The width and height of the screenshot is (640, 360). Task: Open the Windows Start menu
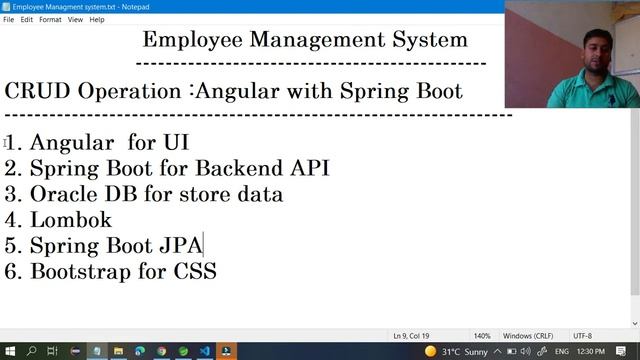[x=10, y=351]
